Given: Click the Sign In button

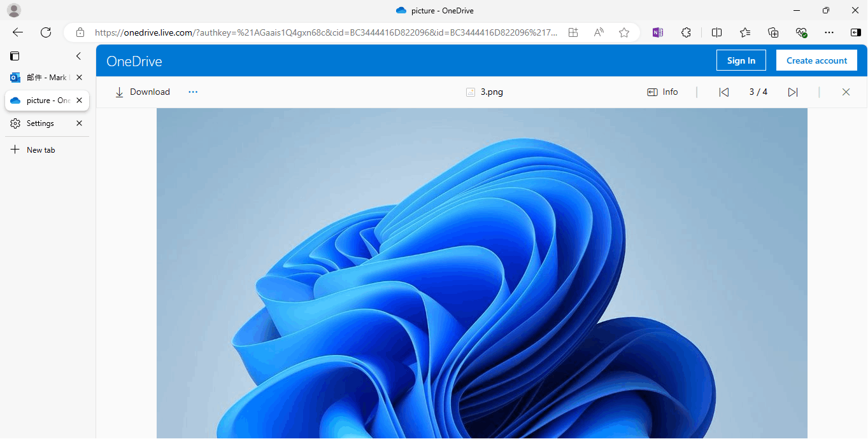Looking at the screenshot, I should [x=741, y=60].
